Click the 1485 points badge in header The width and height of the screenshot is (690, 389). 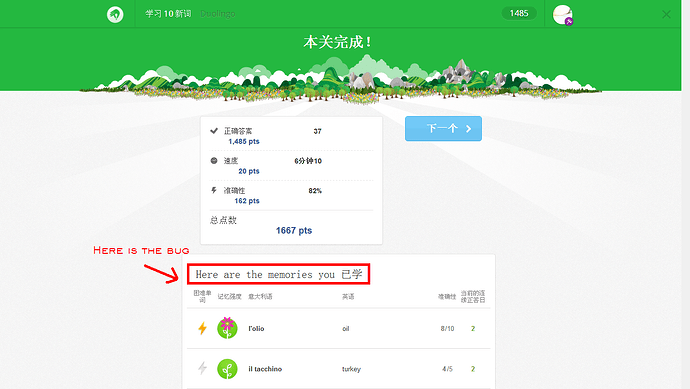click(x=519, y=13)
